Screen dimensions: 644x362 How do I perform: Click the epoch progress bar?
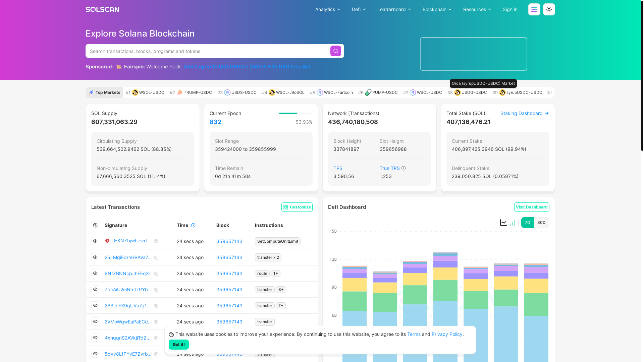pyautogui.click(x=296, y=113)
